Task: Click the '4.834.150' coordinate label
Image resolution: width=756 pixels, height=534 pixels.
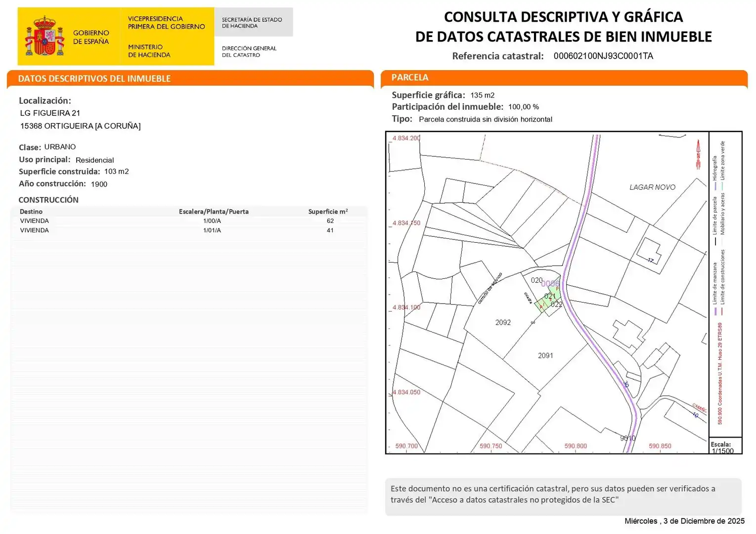Action: click(406, 223)
